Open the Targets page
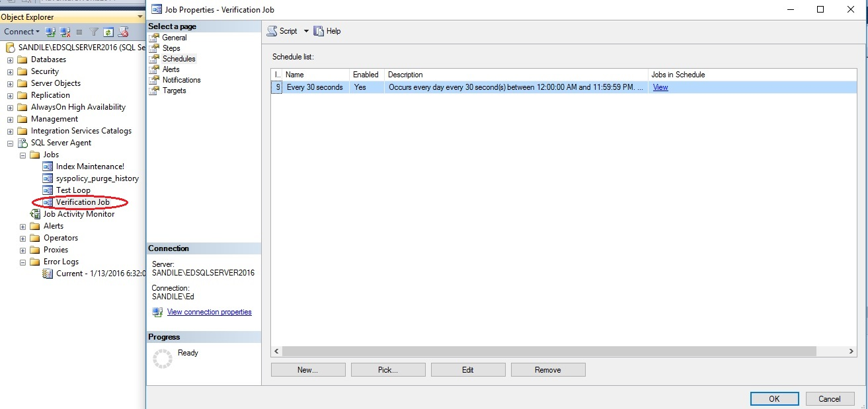The width and height of the screenshot is (868, 409). point(174,91)
